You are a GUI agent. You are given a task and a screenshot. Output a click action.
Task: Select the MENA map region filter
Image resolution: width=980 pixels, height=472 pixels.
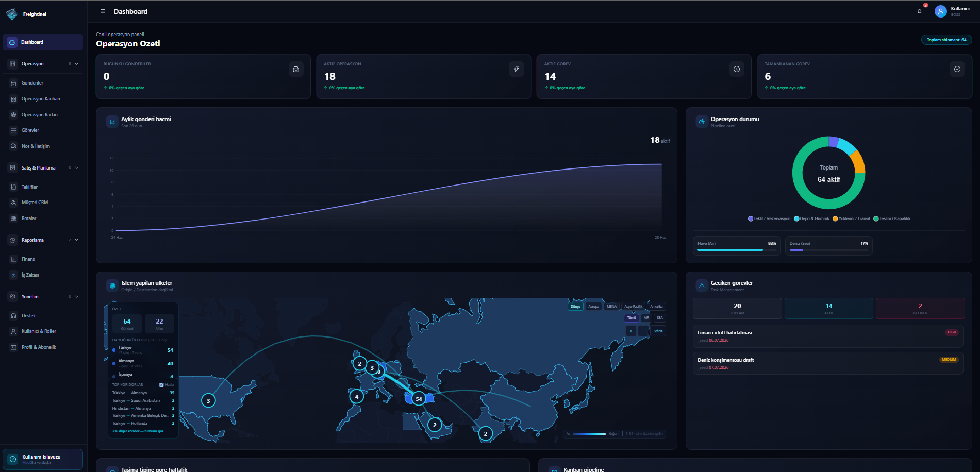(x=612, y=307)
